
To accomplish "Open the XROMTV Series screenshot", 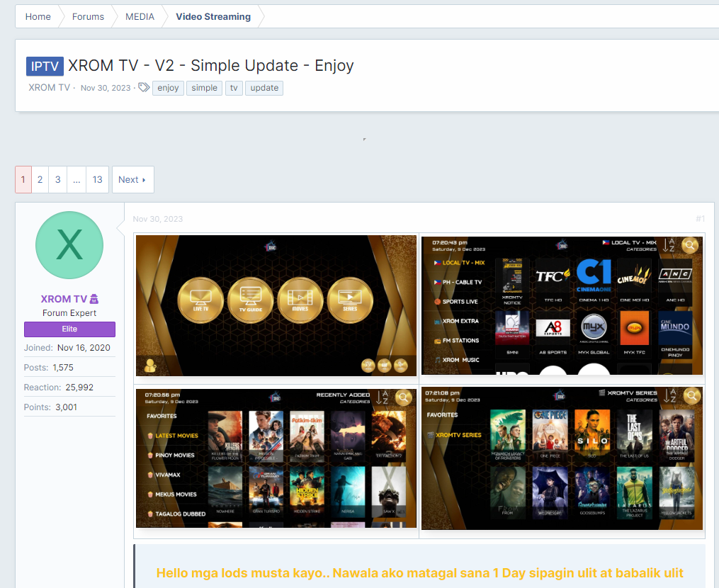I will 562,458.
